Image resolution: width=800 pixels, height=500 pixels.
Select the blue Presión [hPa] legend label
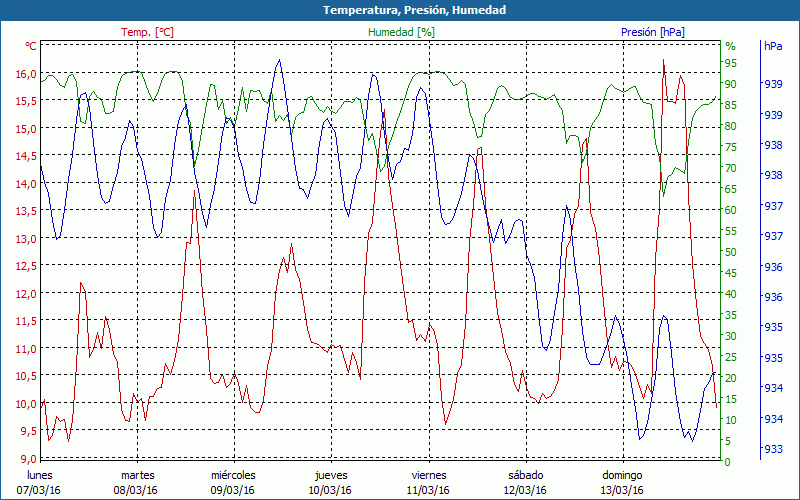655,32
